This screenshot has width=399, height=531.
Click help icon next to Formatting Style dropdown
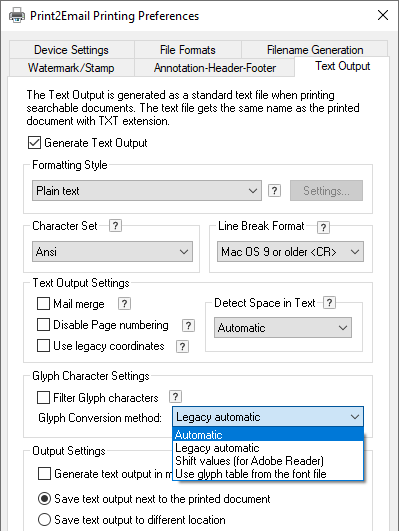point(274,191)
